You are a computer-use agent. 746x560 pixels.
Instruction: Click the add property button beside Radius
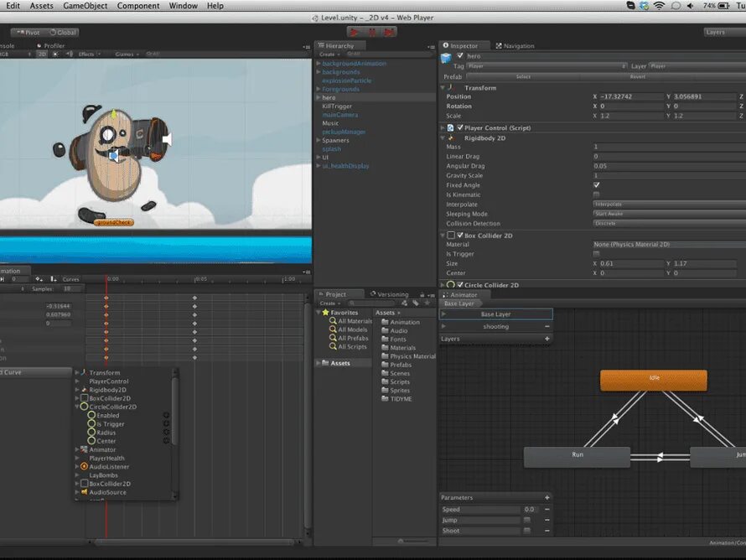coord(166,433)
